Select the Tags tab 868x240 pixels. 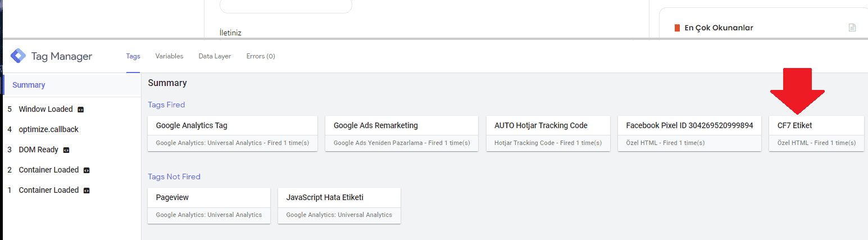click(133, 56)
